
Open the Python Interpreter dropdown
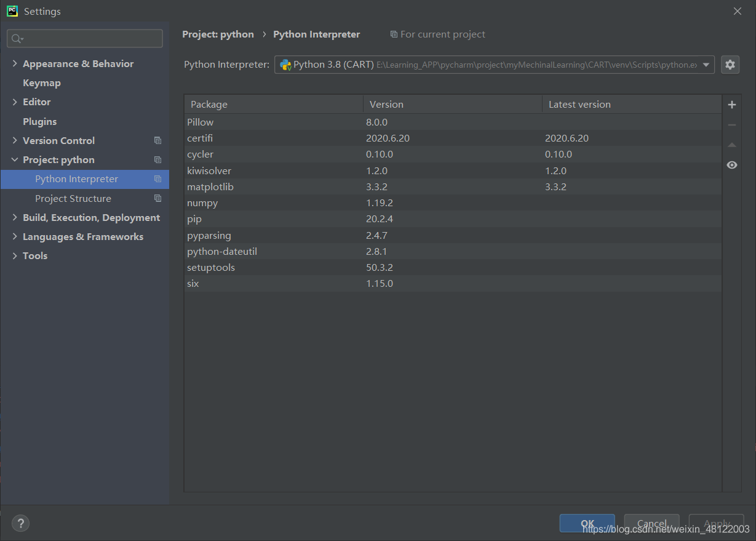click(707, 65)
